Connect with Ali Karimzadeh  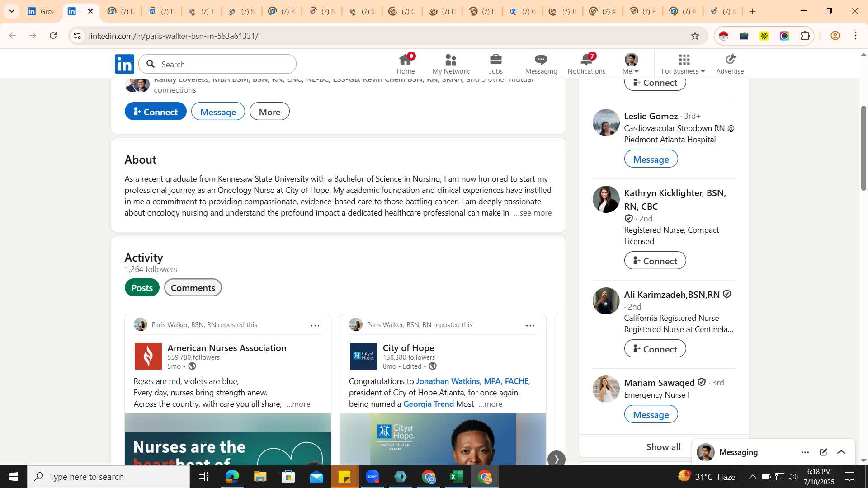pyautogui.click(x=655, y=349)
